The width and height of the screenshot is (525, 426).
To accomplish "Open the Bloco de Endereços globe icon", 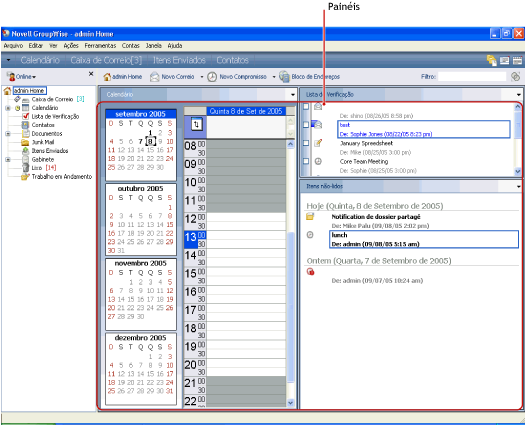I will click(284, 77).
